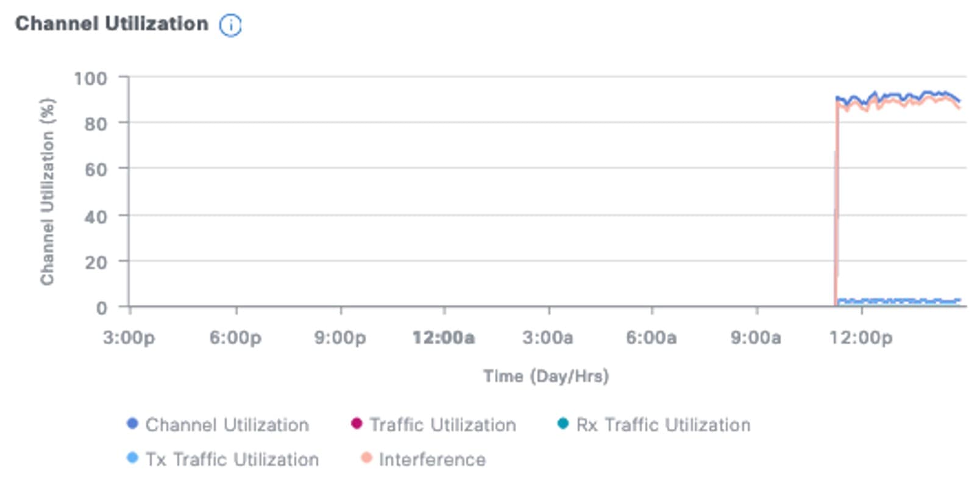980x501 pixels.
Task: Toggle the Rx Traffic Utilization legend text
Action: point(663,425)
